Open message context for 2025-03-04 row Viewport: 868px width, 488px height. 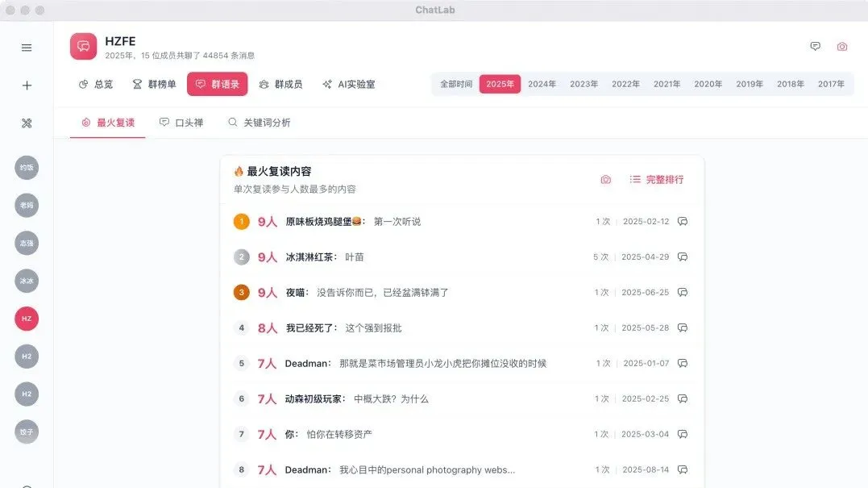coord(683,434)
